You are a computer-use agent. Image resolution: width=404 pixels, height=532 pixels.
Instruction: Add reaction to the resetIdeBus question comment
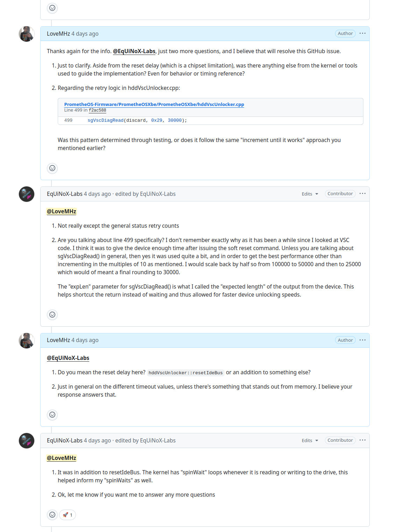click(52, 415)
